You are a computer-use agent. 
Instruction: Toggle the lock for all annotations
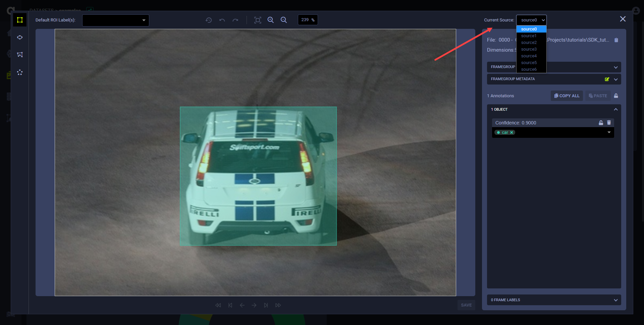point(616,96)
